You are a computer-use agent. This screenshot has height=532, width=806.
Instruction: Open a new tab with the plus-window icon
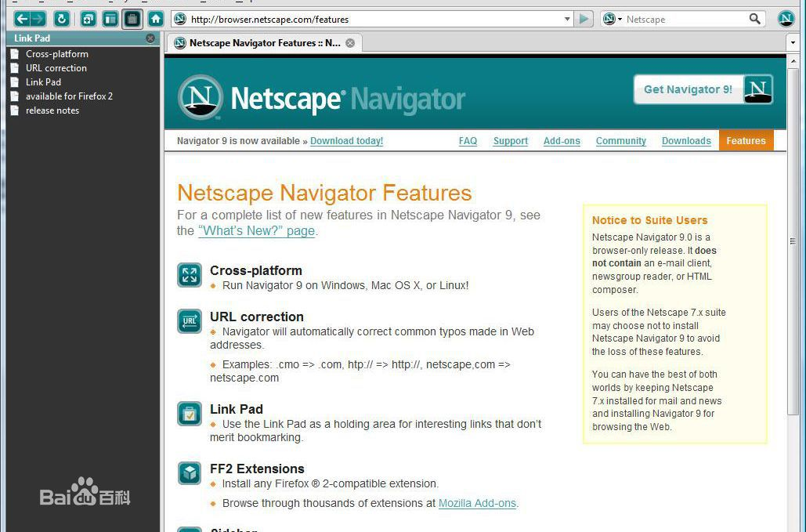(89, 19)
